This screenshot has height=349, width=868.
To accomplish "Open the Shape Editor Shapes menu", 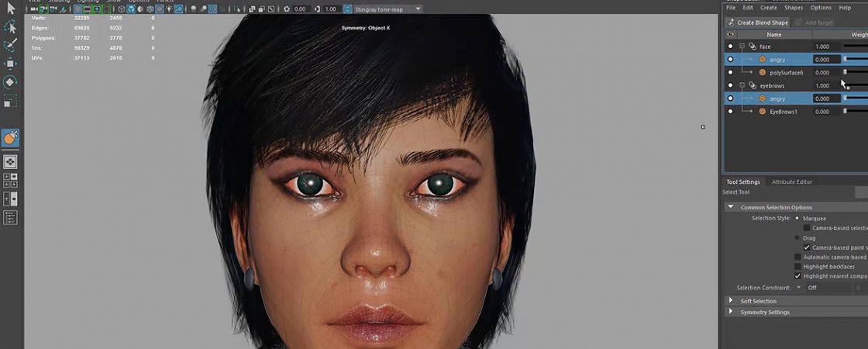I will (x=794, y=8).
